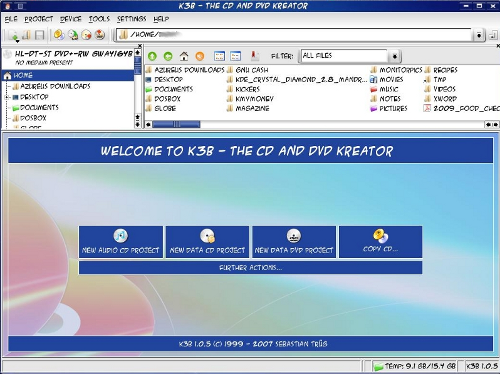Select the Magazine folder

[x=248, y=108]
